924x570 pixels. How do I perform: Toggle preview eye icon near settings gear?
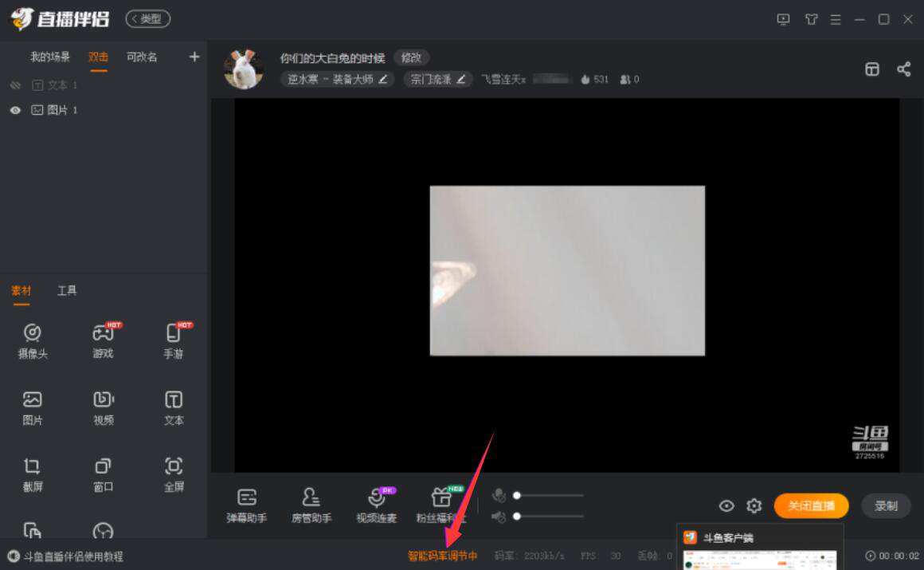(x=726, y=505)
